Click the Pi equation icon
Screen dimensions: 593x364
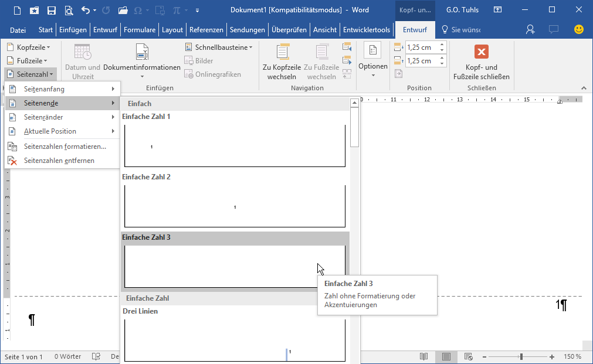[176, 10]
